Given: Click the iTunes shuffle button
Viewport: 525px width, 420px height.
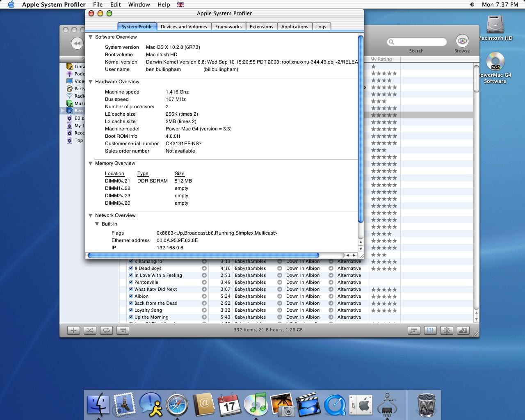Looking at the screenshot, I should [90, 330].
